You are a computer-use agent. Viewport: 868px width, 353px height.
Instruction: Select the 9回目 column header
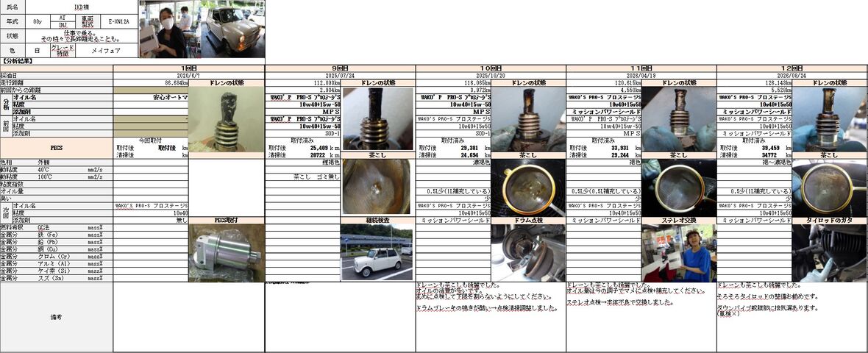tap(340, 68)
